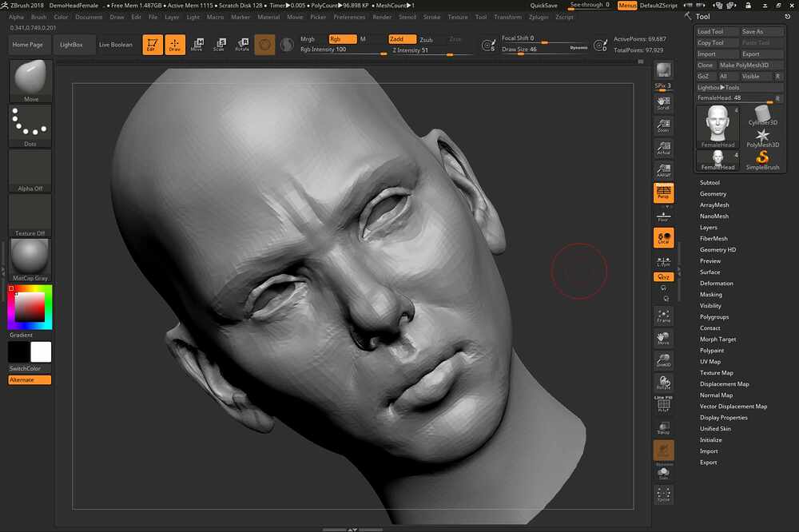Expand the UV Map subpalette
This screenshot has width=799, height=532.
coord(710,362)
